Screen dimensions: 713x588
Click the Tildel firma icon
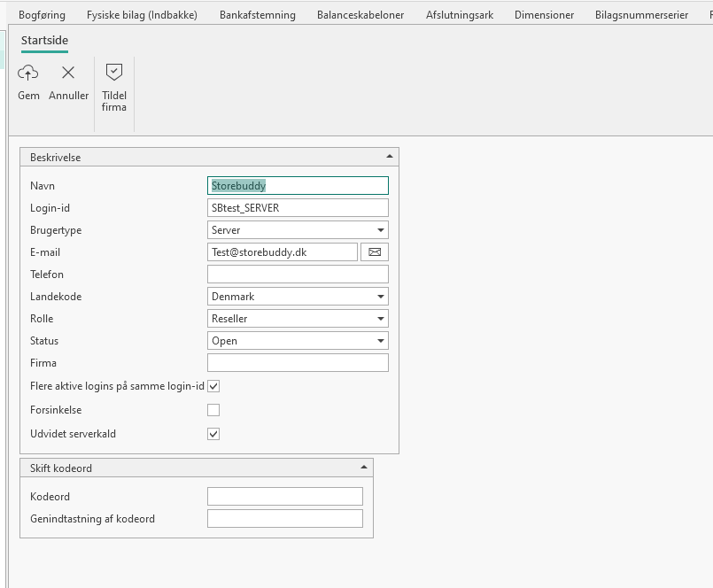coord(114,73)
